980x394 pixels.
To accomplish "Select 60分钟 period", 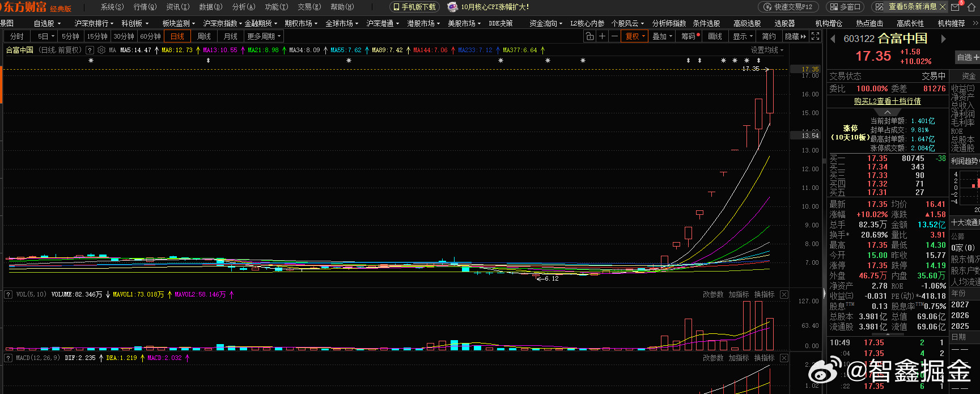I will point(150,36).
